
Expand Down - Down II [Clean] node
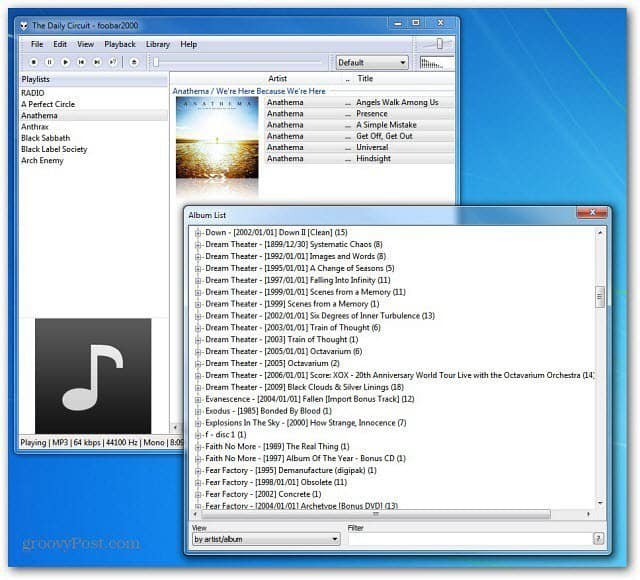198,233
